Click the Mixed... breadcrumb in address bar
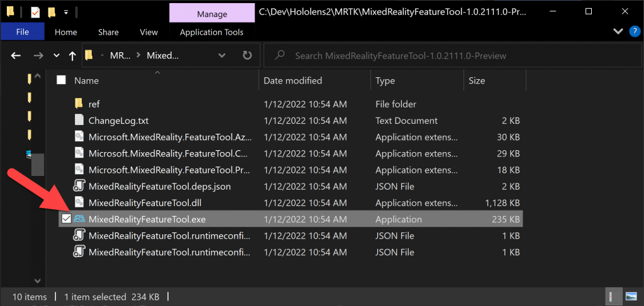This screenshot has height=306, width=644. pos(163,55)
